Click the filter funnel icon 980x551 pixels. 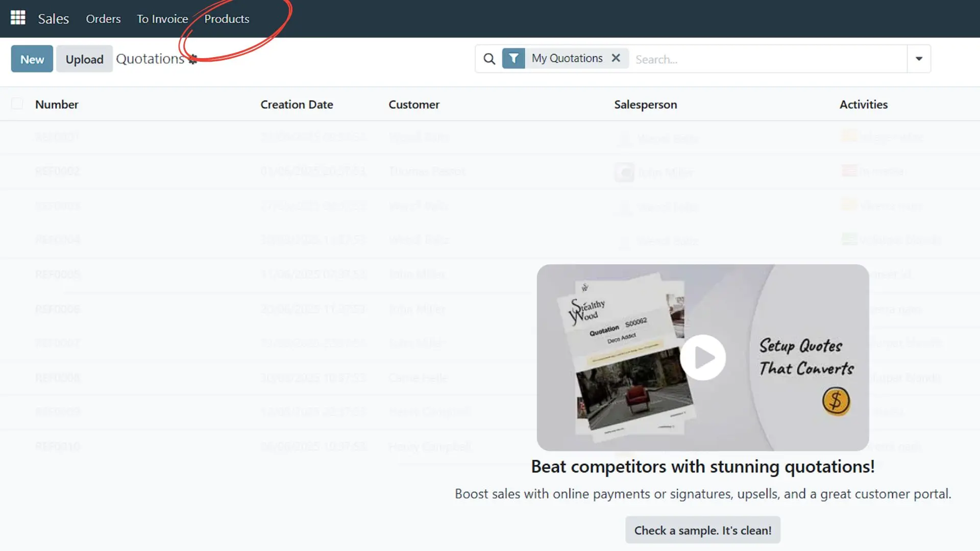tap(513, 59)
